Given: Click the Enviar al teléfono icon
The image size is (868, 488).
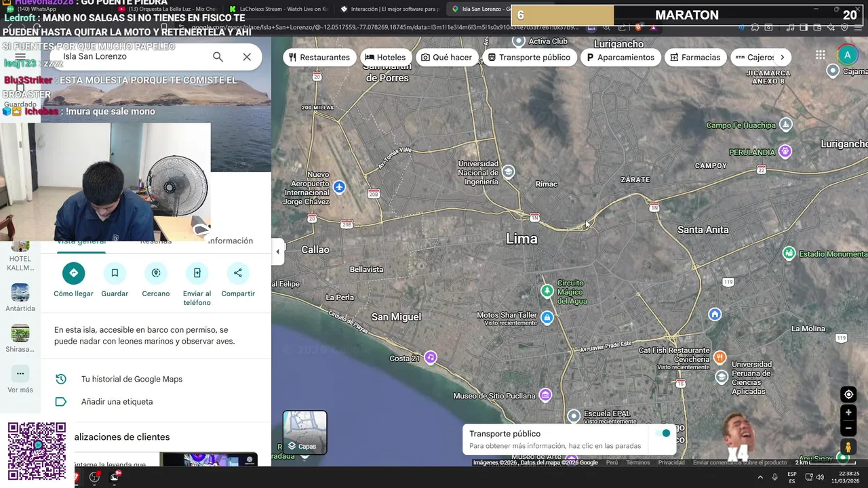Looking at the screenshot, I should [197, 273].
